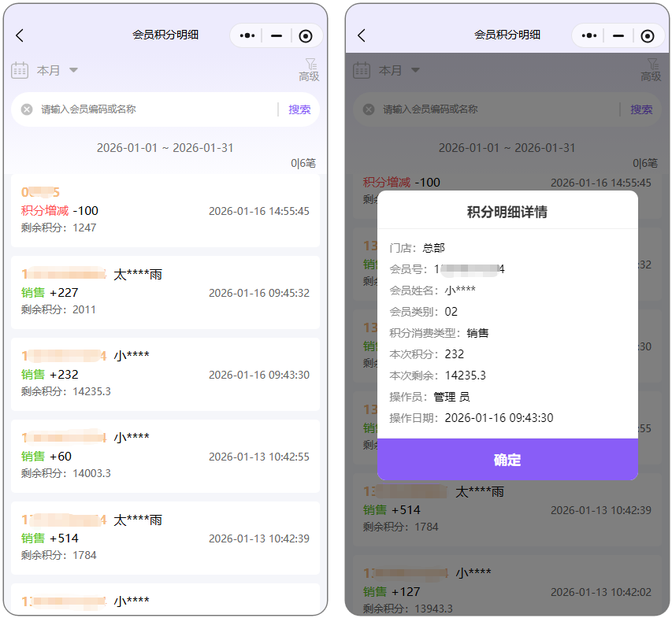
Task: Clear the search box with the X icon
Action: (x=27, y=109)
